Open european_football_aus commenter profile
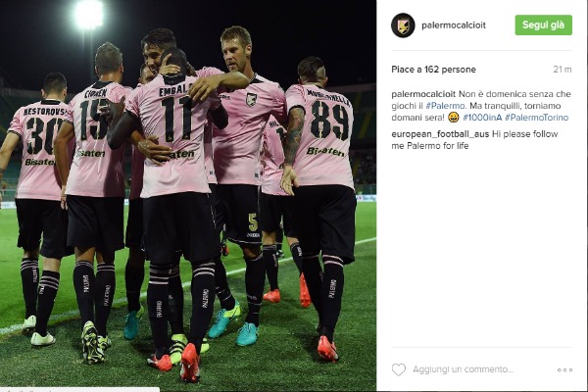The width and height of the screenshot is (588, 392). pos(440,134)
